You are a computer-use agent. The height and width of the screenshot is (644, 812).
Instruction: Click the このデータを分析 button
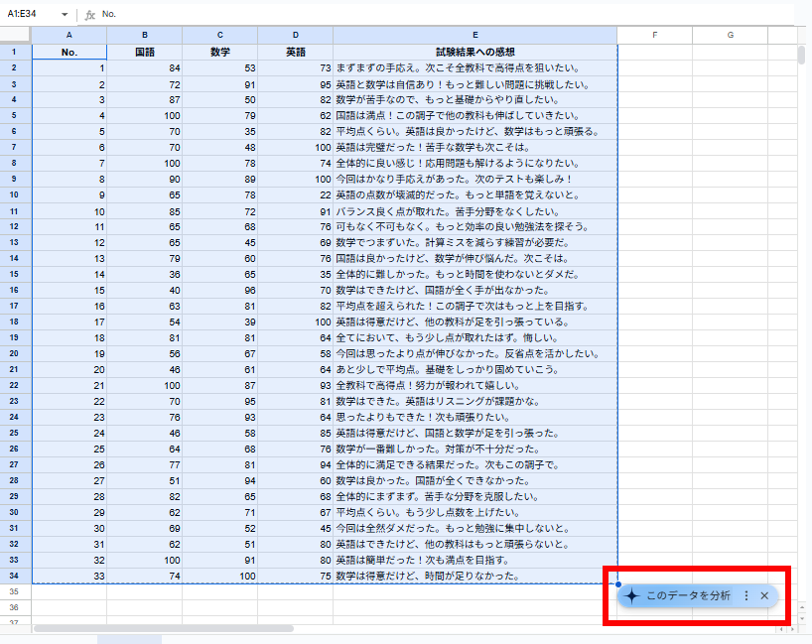[x=688, y=595]
